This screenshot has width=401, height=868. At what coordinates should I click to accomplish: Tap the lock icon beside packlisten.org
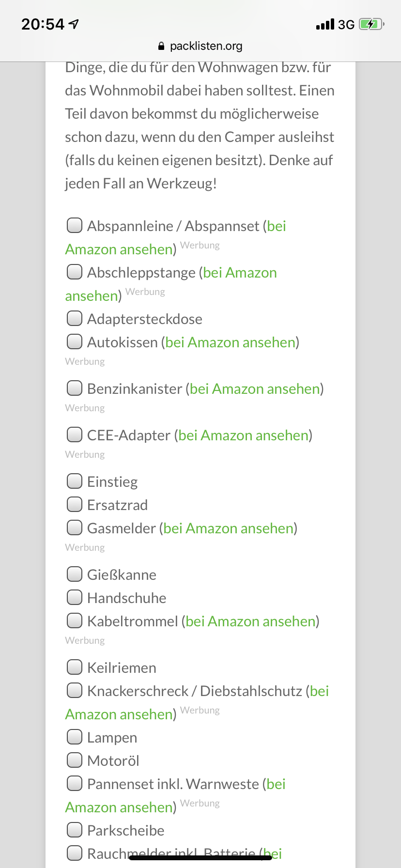pyautogui.click(x=161, y=46)
